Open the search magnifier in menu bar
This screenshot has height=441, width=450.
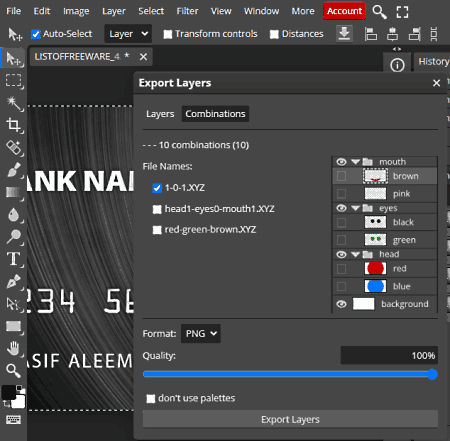pos(379,12)
